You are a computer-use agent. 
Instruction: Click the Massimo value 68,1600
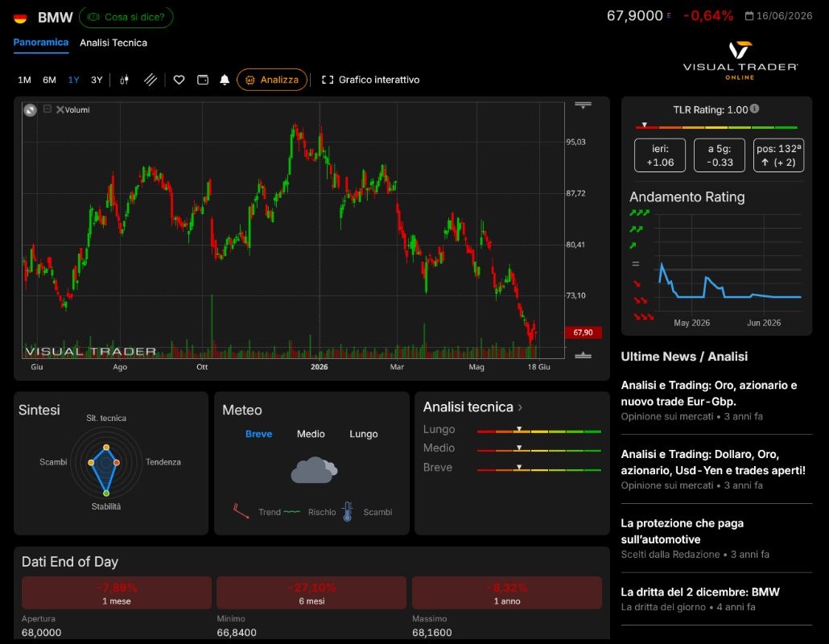click(432, 633)
